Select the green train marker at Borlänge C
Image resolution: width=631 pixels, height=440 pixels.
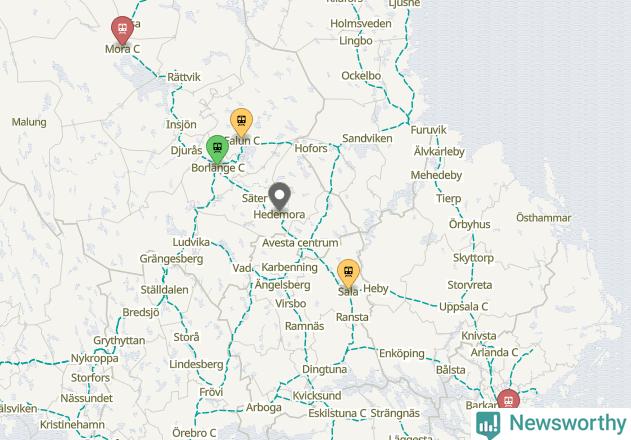pos(217,149)
